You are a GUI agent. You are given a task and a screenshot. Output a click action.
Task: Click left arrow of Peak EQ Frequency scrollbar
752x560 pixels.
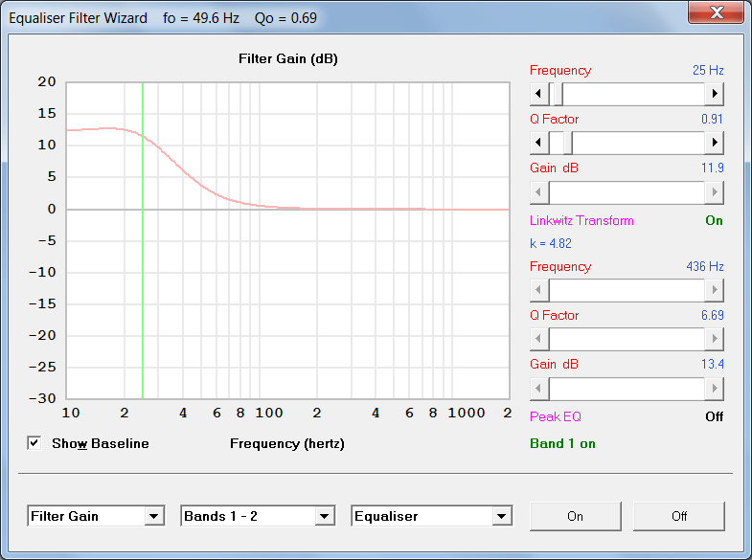point(539,290)
